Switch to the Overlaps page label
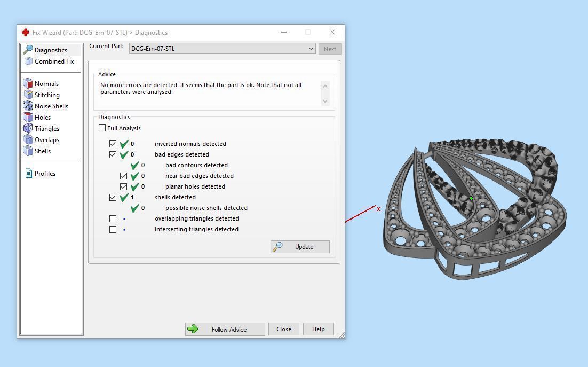The width and height of the screenshot is (588, 367). [x=47, y=140]
